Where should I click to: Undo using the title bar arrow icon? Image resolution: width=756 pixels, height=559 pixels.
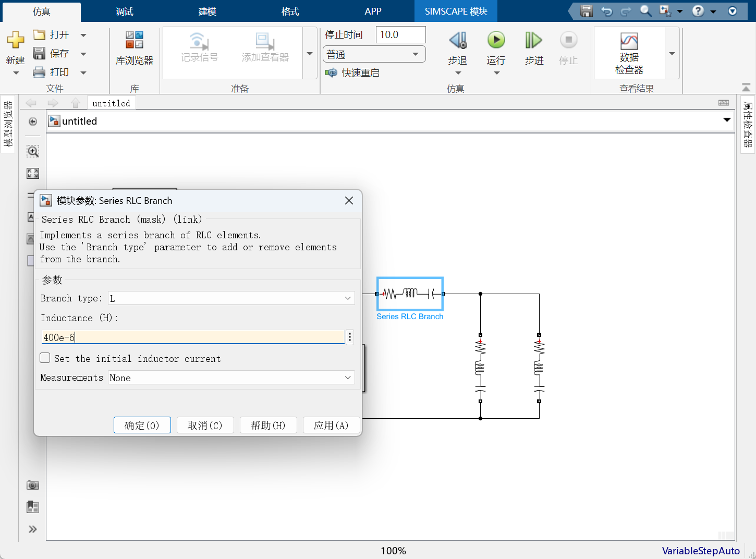(x=606, y=11)
